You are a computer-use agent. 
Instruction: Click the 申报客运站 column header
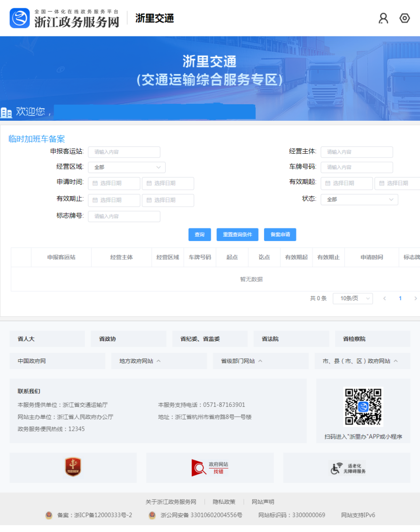pos(62,257)
